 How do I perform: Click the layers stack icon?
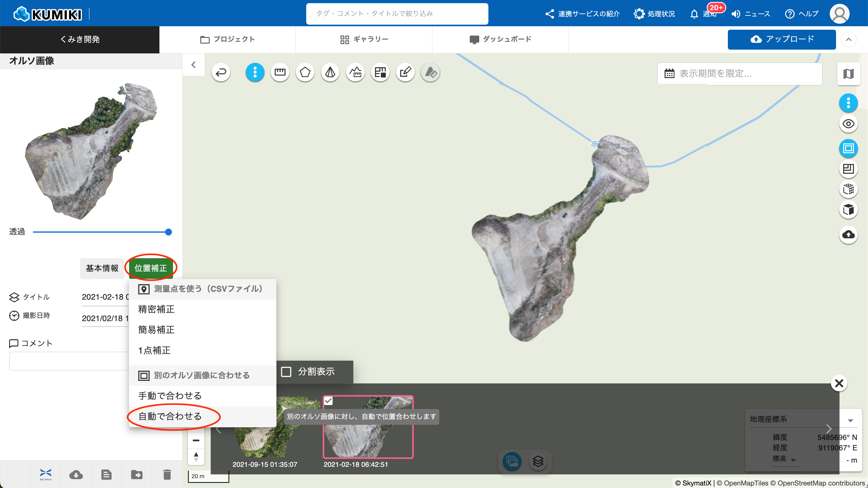point(538,461)
